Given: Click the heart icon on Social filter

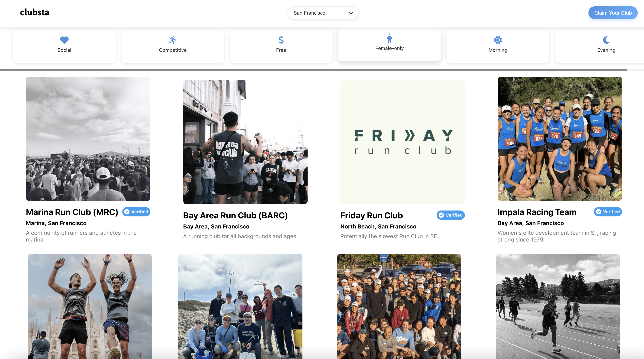Looking at the screenshot, I should 64,40.
